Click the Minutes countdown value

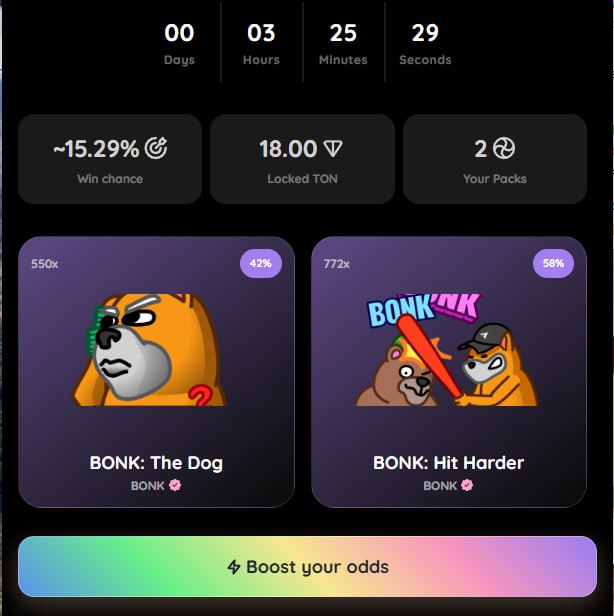coord(343,33)
